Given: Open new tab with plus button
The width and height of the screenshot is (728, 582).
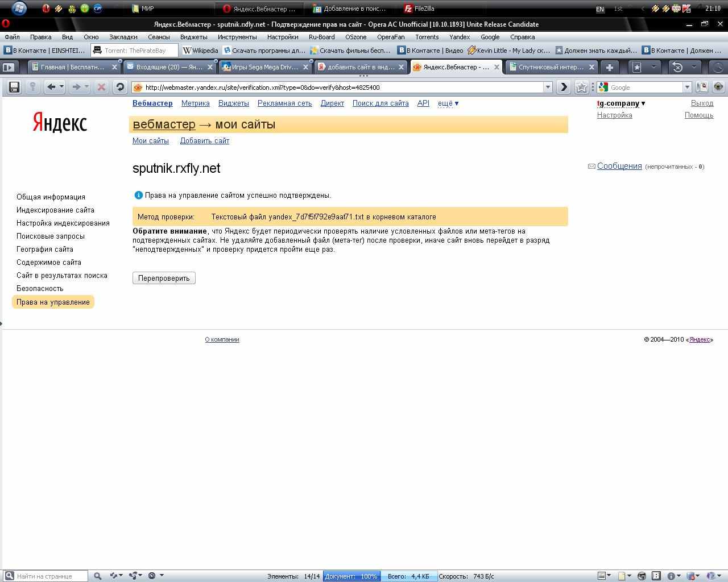Looking at the screenshot, I should [609, 67].
